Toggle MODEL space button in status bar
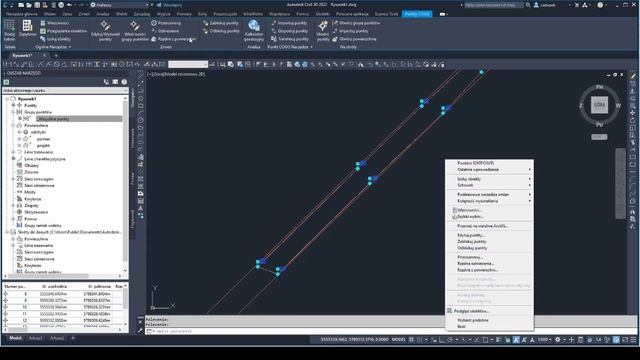This screenshot has width=640, height=360. coord(398,340)
